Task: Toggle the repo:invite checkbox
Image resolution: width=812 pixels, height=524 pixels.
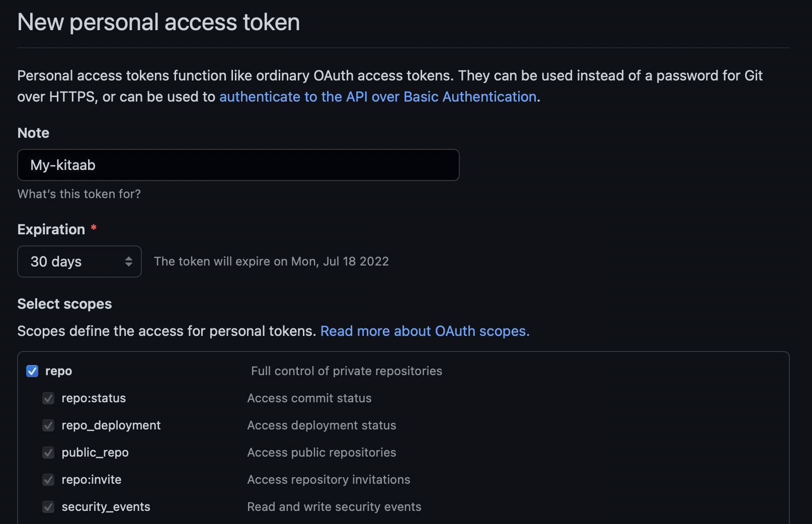Action: [48, 480]
